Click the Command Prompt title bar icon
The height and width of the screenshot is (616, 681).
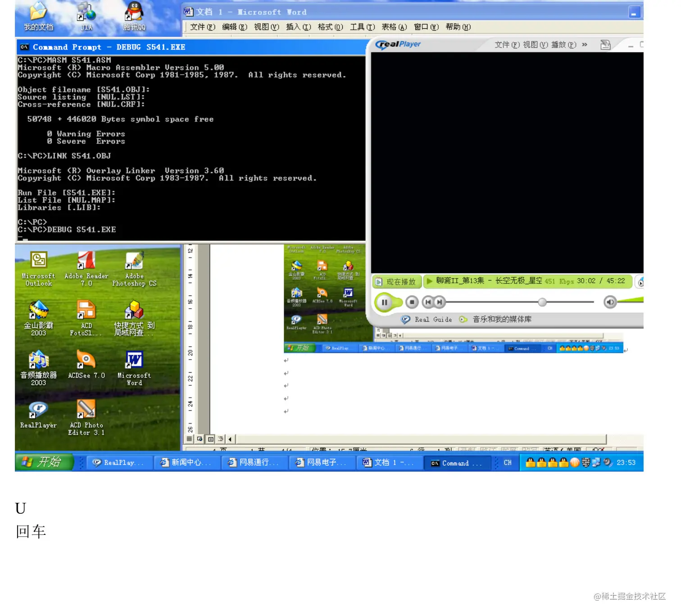coord(25,47)
